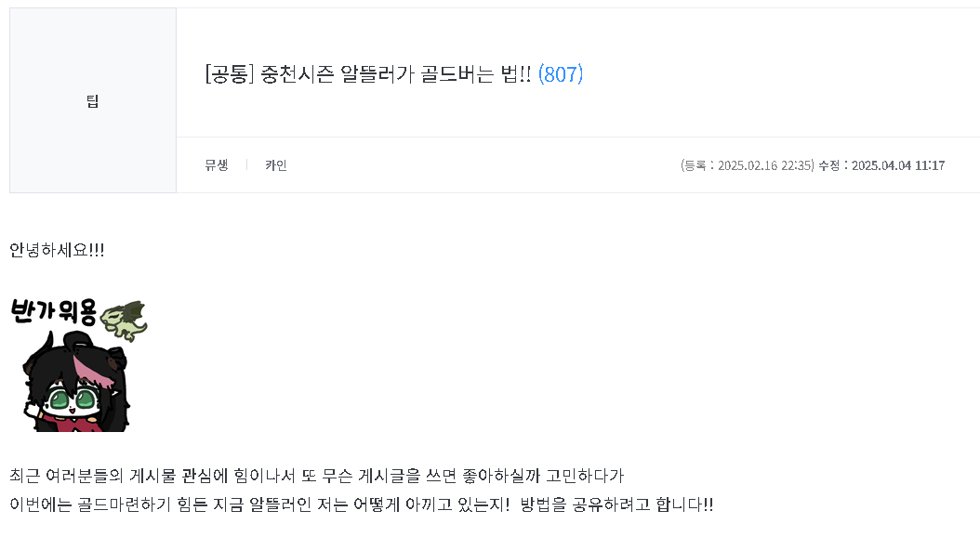
Task: Click the paragraph line starting "최근 여러분들의"
Action: click(316, 476)
